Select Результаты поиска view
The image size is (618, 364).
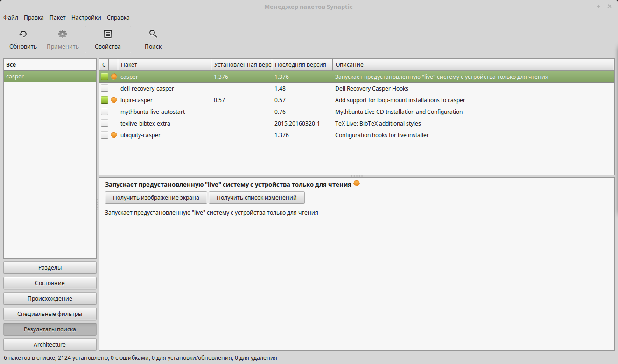coord(50,329)
